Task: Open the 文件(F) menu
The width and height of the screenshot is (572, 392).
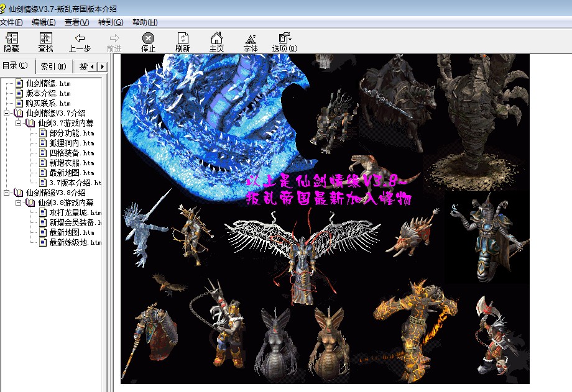Action: pyautogui.click(x=11, y=22)
